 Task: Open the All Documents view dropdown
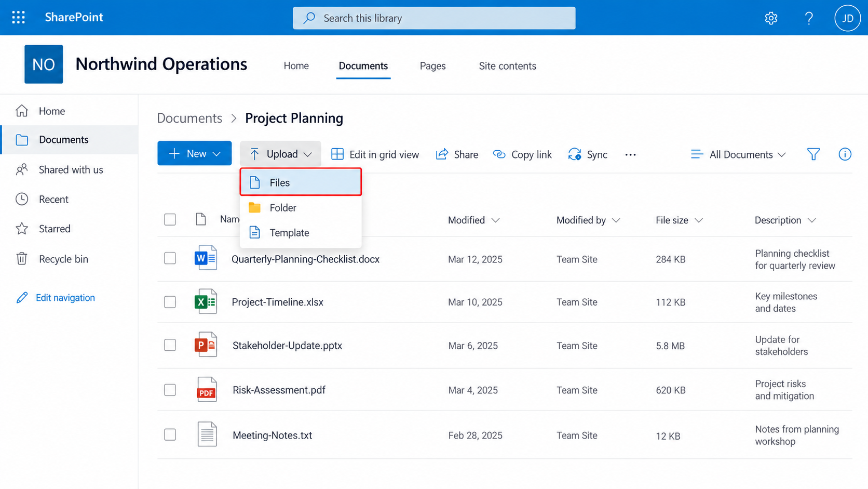[738, 154]
